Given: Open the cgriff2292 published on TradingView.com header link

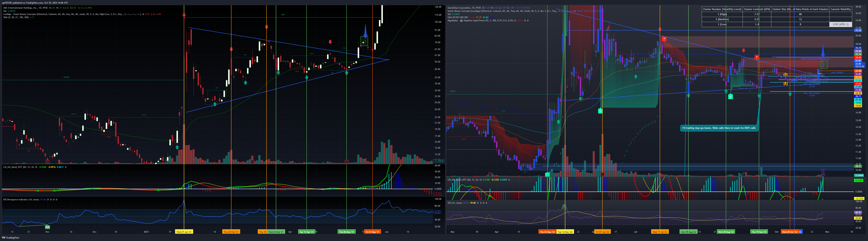Looking at the screenshot, I should pyautogui.click(x=35, y=3).
